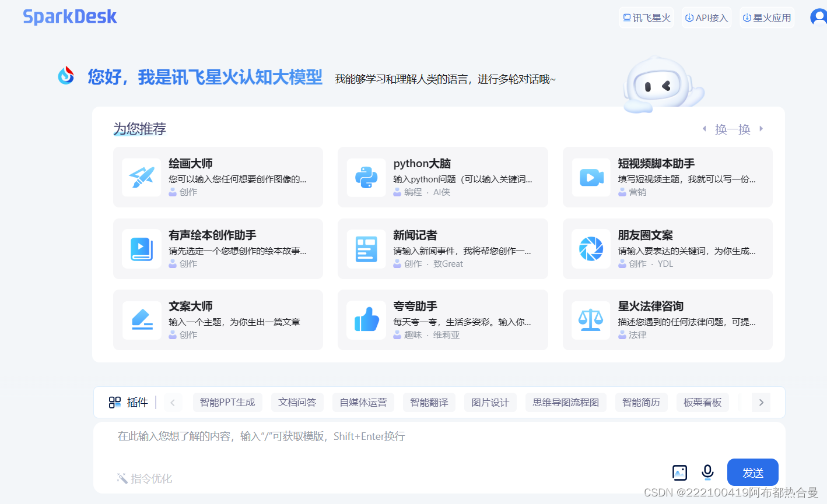This screenshot has height=504, width=827.
Task: Click the 插件 grid icon
Action: [x=115, y=402]
